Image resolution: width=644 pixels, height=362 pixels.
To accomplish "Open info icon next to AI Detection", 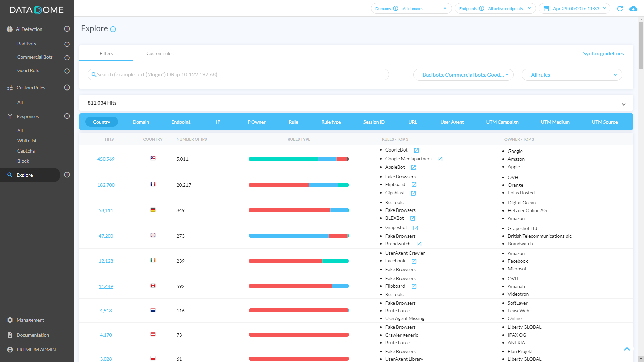I will point(67,29).
